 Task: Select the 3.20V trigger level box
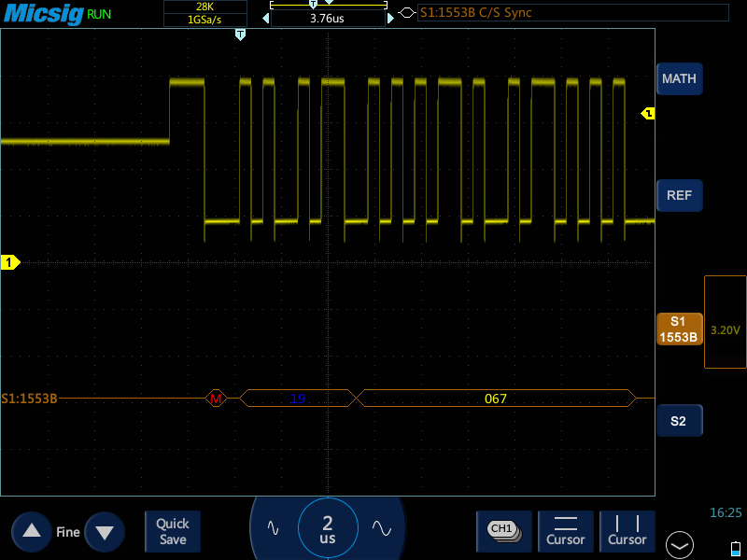pyautogui.click(x=726, y=329)
